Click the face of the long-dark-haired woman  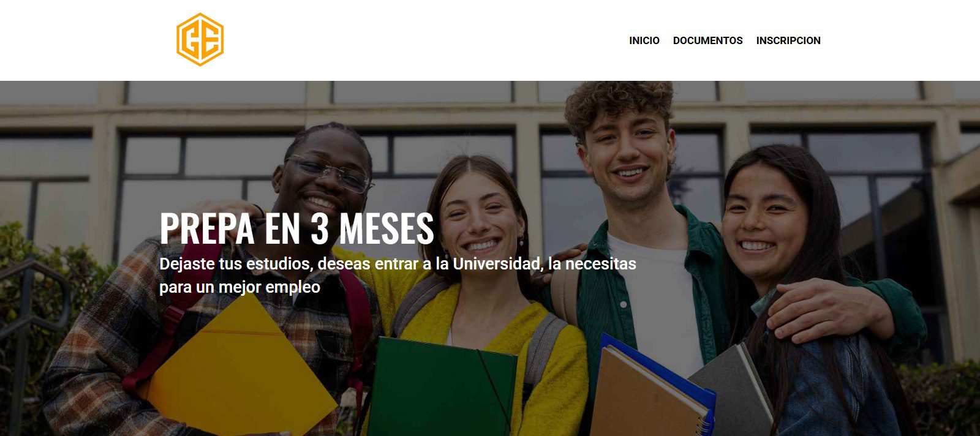pyautogui.click(x=763, y=220)
